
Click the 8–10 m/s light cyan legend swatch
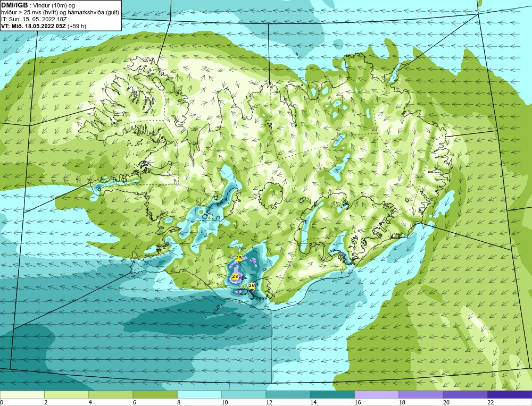click(199, 394)
